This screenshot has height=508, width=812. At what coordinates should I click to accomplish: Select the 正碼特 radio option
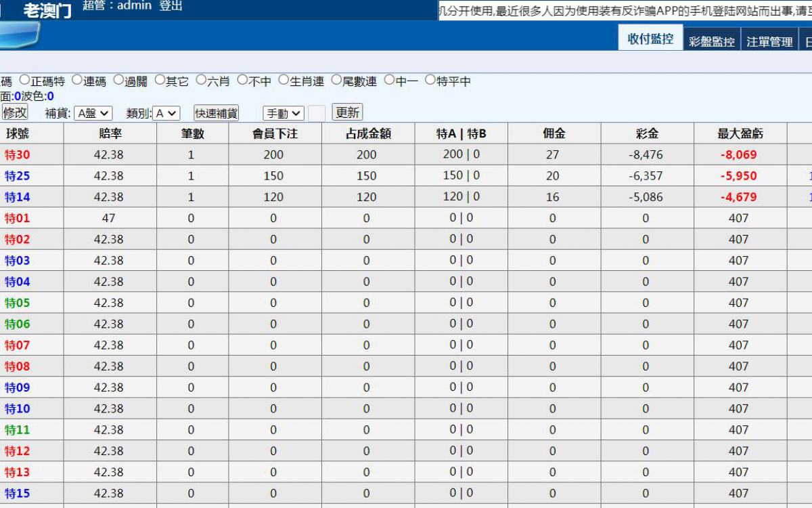coord(25,80)
